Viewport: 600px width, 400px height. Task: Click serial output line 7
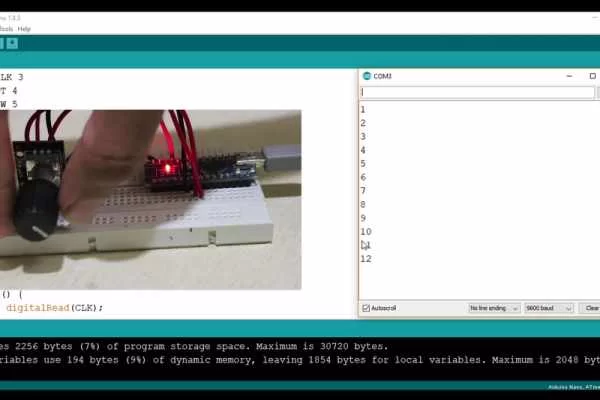click(363, 191)
